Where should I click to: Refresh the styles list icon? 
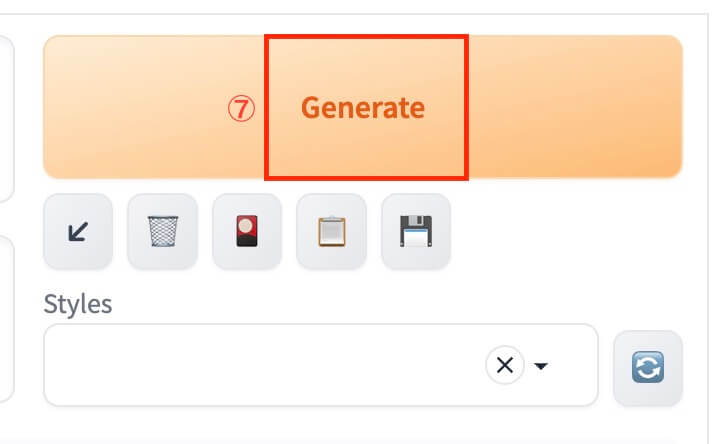(x=647, y=367)
